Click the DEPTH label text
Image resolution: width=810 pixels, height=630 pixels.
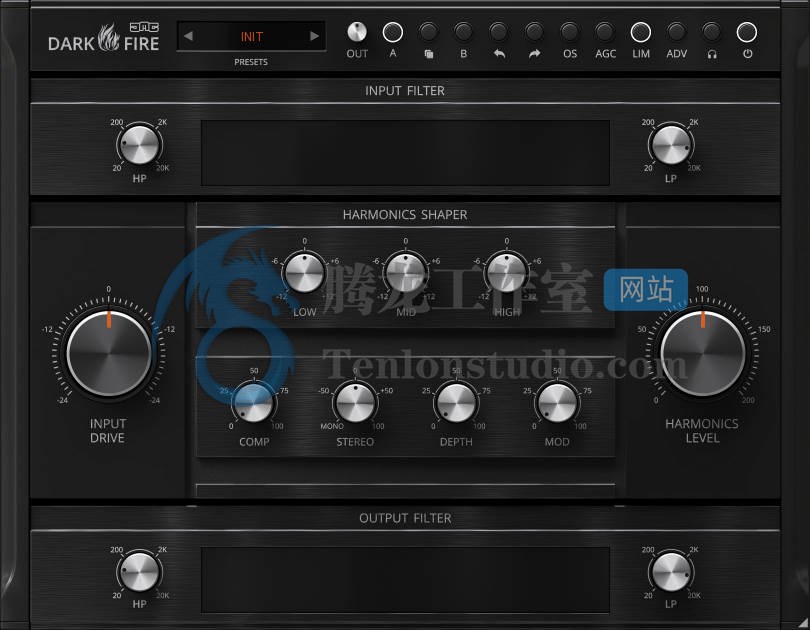(x=456, y=442)
